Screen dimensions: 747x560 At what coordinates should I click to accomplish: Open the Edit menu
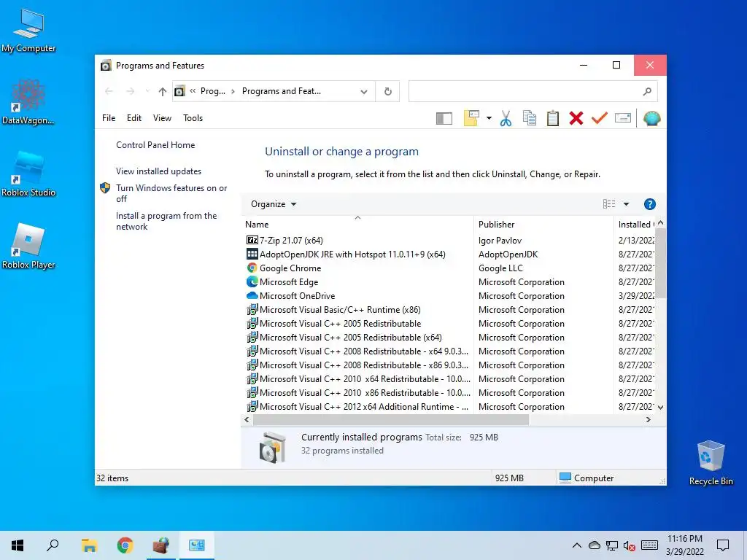click(x=134, y=118)
